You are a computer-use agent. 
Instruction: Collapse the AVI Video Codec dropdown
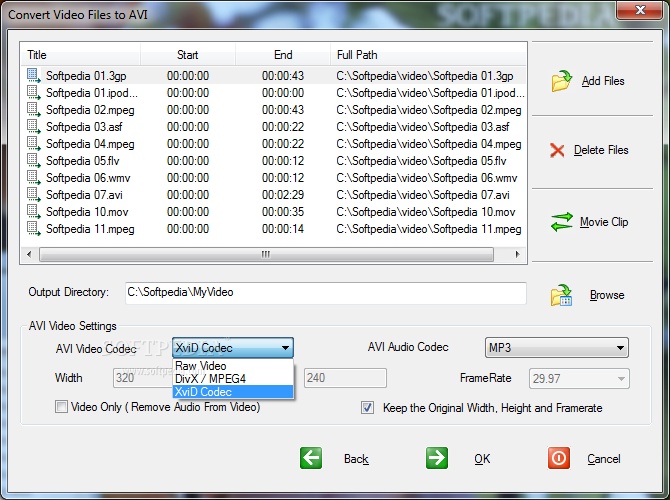(285, 348)
